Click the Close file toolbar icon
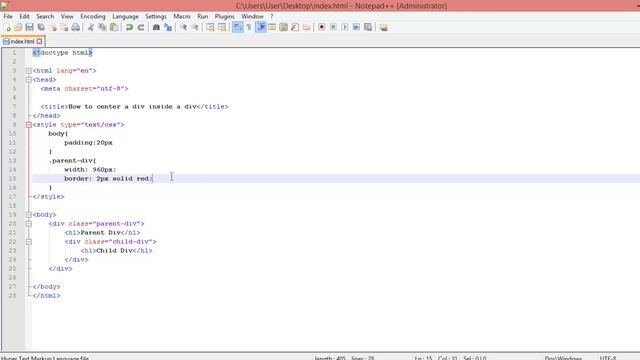This screenshot has width=640, height=360. pos(53,27)
